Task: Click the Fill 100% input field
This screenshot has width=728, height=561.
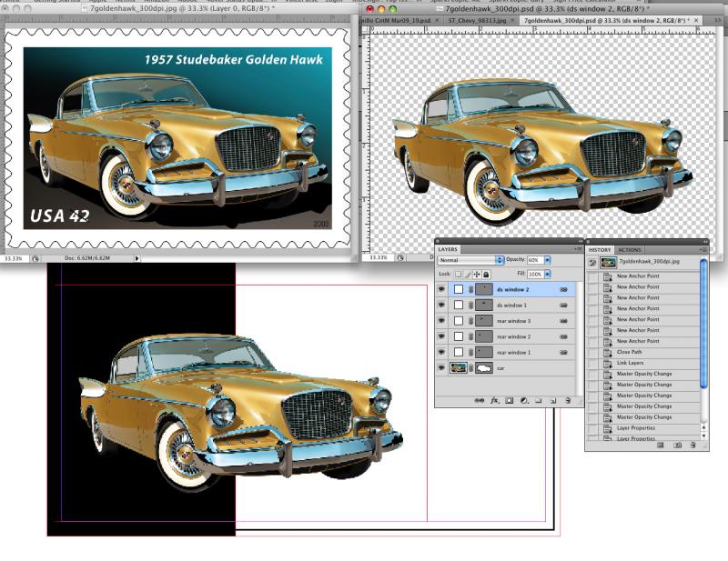Action: (535, 275)
